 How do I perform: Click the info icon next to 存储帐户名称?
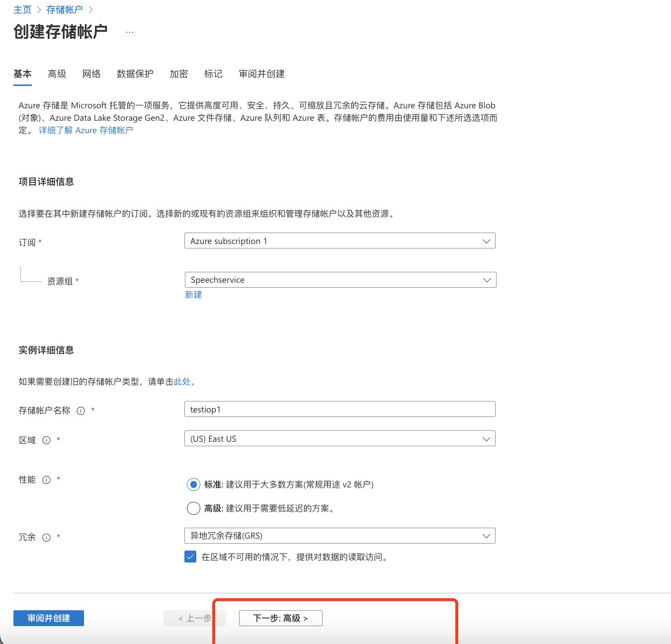click(x=81, y=411)
